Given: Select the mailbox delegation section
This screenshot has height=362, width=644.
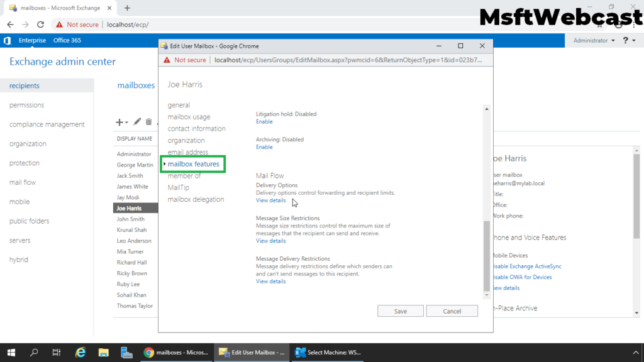Looking at the screenshot, I should [196, 199].
